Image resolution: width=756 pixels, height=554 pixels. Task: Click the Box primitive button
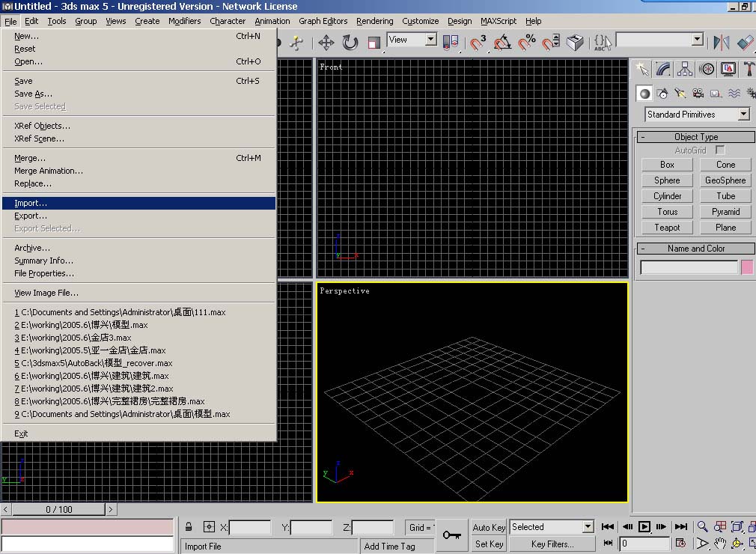coord(667,165)
